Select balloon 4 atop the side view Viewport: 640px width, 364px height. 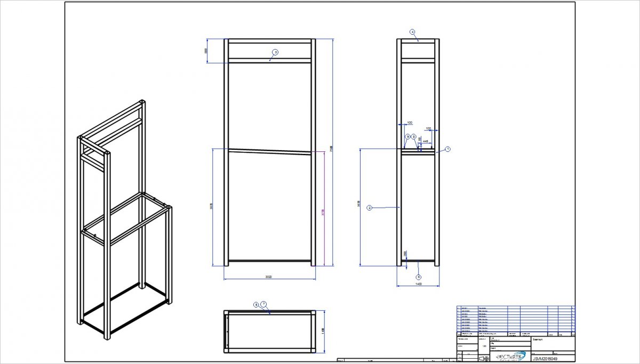pos(412,32)
